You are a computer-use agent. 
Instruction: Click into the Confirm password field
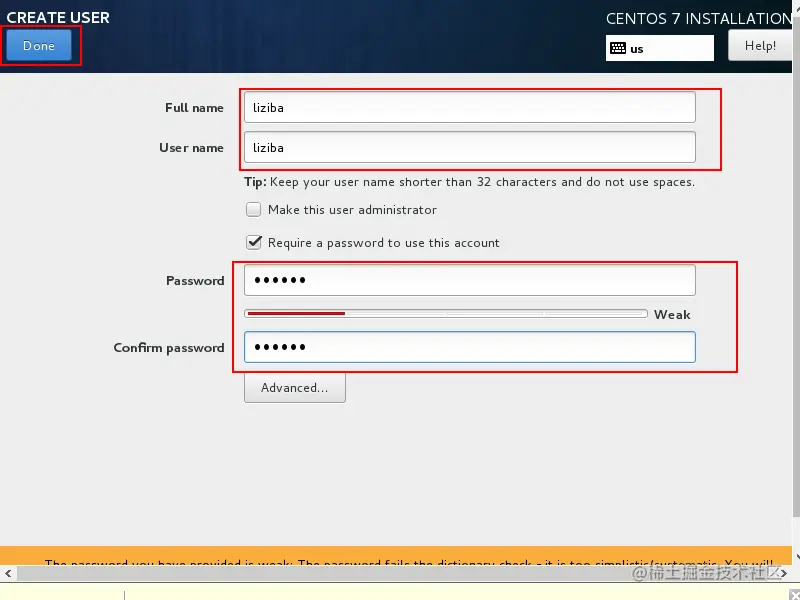[469, 347]
